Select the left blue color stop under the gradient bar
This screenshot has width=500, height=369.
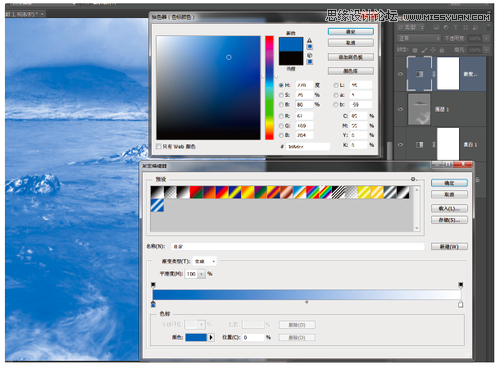coord(153,304)
